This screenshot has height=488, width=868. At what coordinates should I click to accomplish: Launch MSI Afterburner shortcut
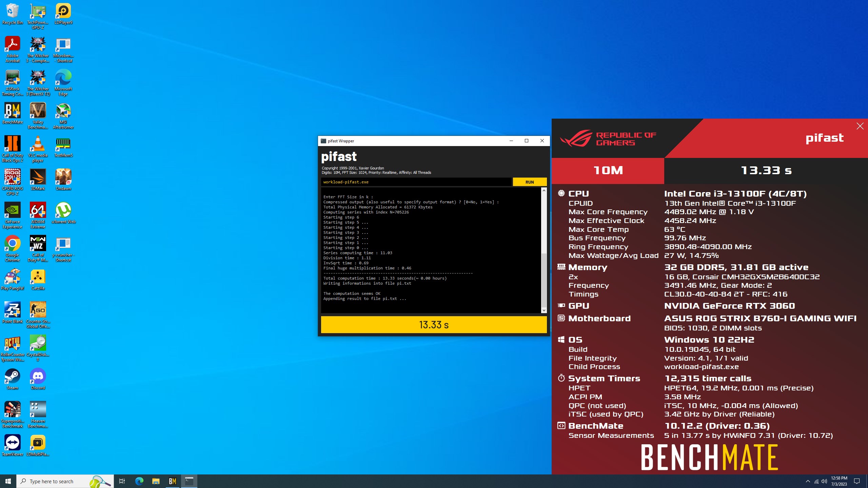(63, 116)
